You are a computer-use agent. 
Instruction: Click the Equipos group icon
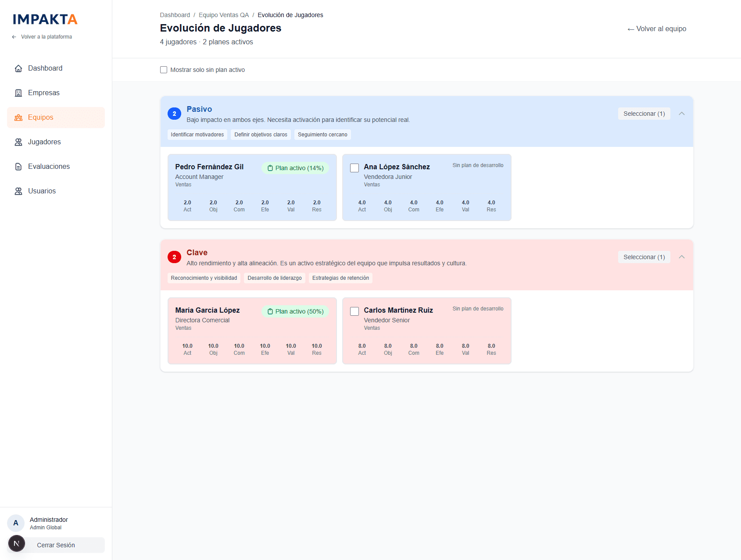coord(18,118)
